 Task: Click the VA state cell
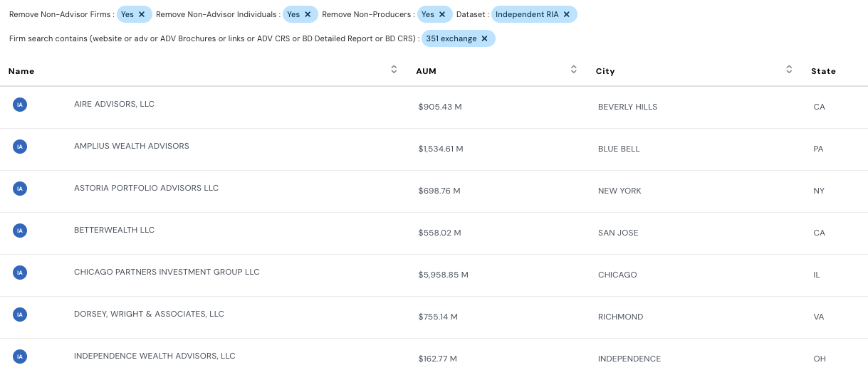[819, 317]
